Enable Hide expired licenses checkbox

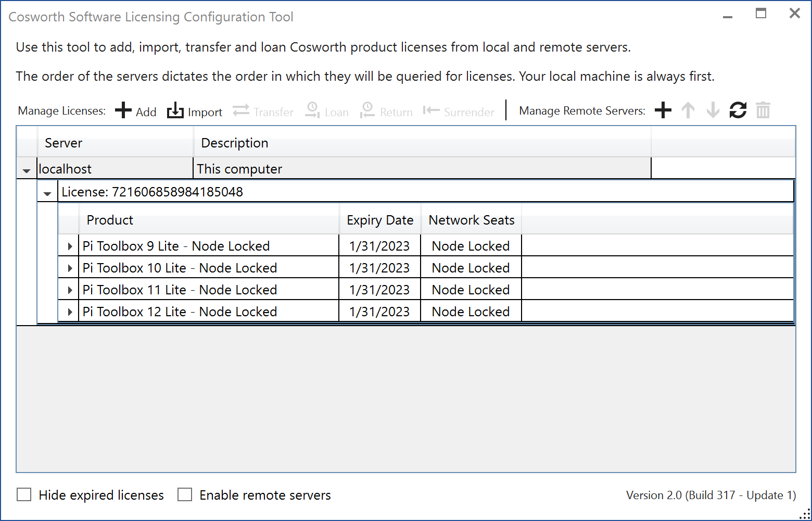[x=24, y=494]
